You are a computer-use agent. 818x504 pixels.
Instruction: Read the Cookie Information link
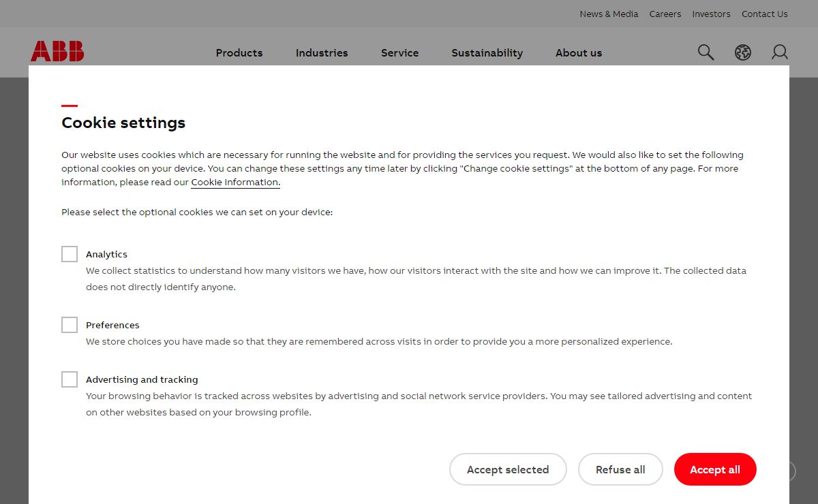[x=235, y=182]
